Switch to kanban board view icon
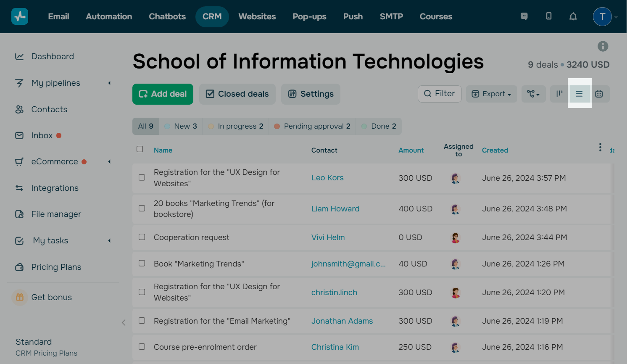The width and height of the screenshot is (627, 364). click(559, 94)
